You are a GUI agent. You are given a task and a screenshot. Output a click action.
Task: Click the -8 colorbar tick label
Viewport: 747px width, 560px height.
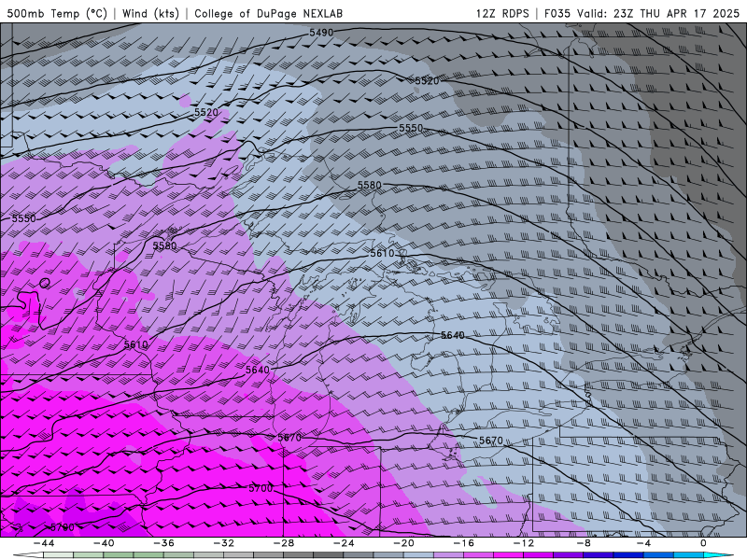point(585,543)
